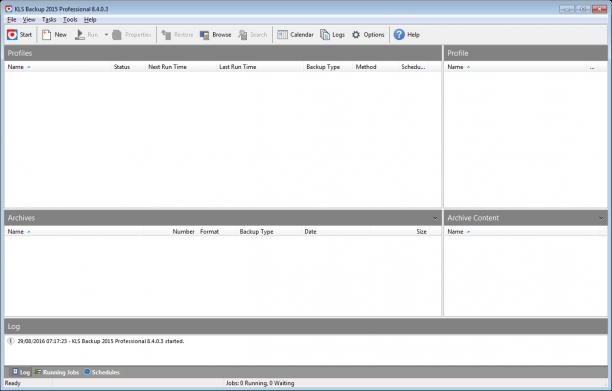The width and height of the screenshot is (612, 391).
Task: Click the info icon beside the log entry
Action: (11, 341)
